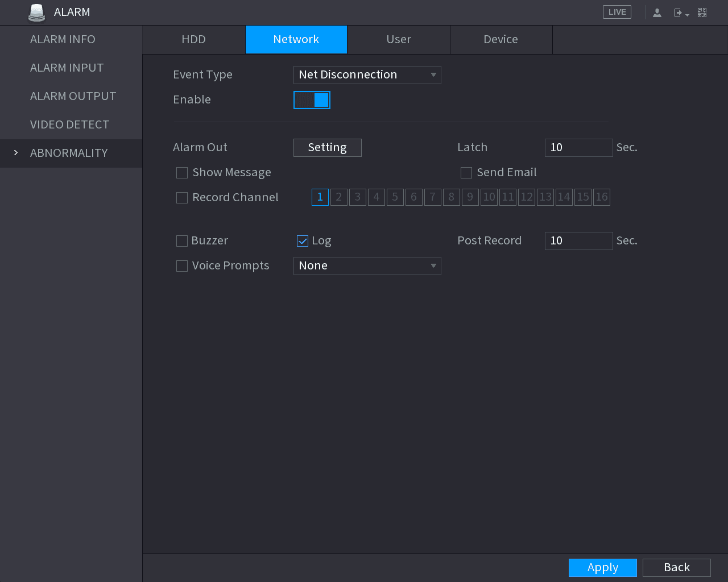Select record channel 5
Image resolution: width=728 pixels, height=582 pixels.
click(395, 197)
